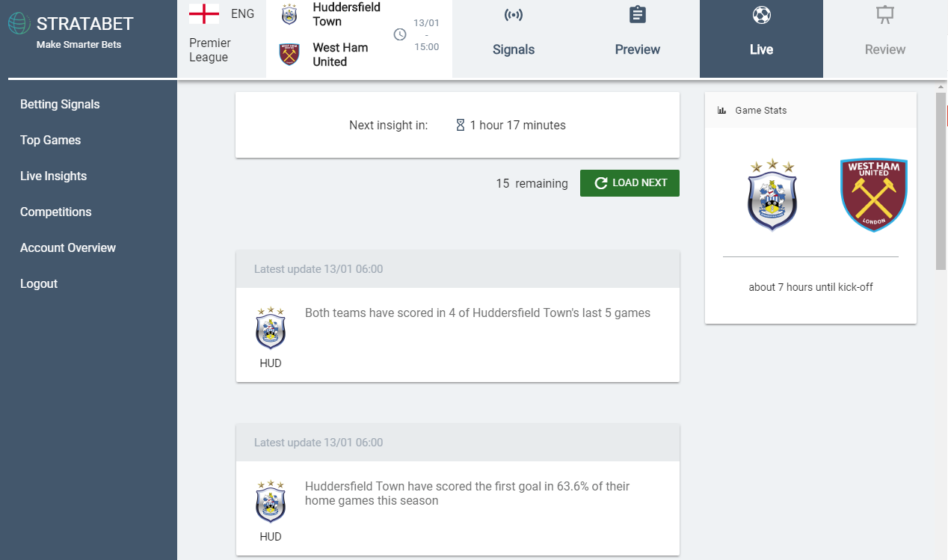Click the Huddersfield Town crest in the header

[x=289, y=14]
